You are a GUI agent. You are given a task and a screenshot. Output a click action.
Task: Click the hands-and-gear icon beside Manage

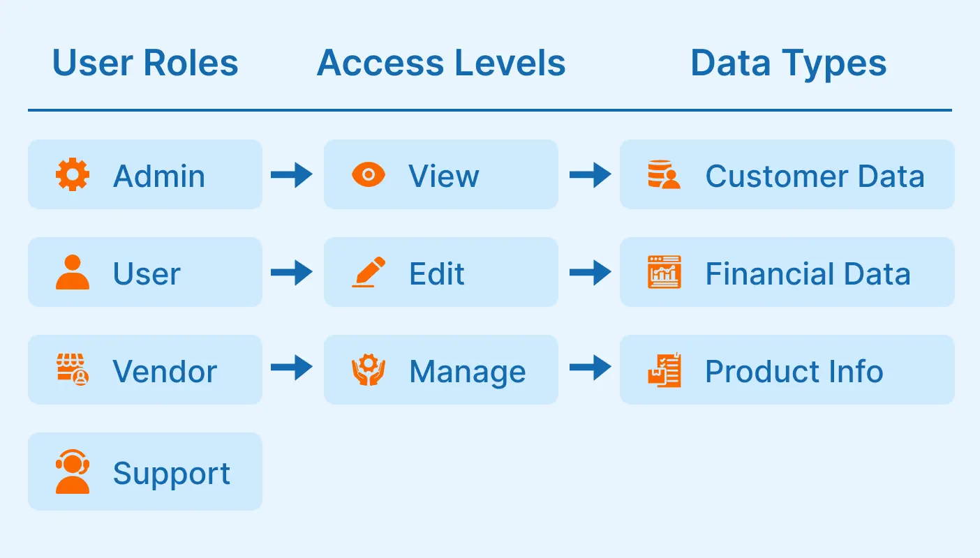(x=369, y=370)
